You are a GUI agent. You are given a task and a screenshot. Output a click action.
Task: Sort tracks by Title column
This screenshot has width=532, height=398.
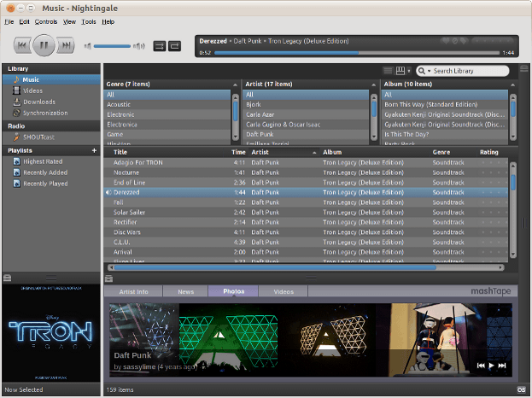click(167, 152)
